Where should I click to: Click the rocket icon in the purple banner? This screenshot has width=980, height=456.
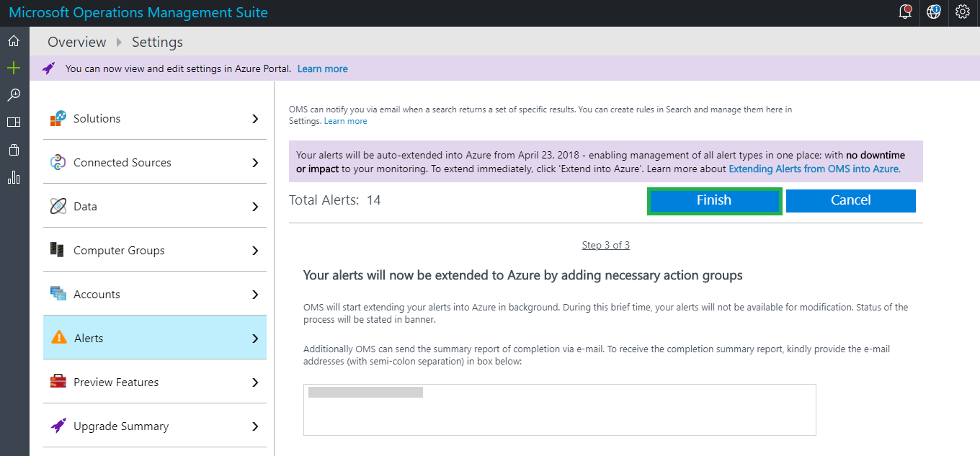point(48,68)
